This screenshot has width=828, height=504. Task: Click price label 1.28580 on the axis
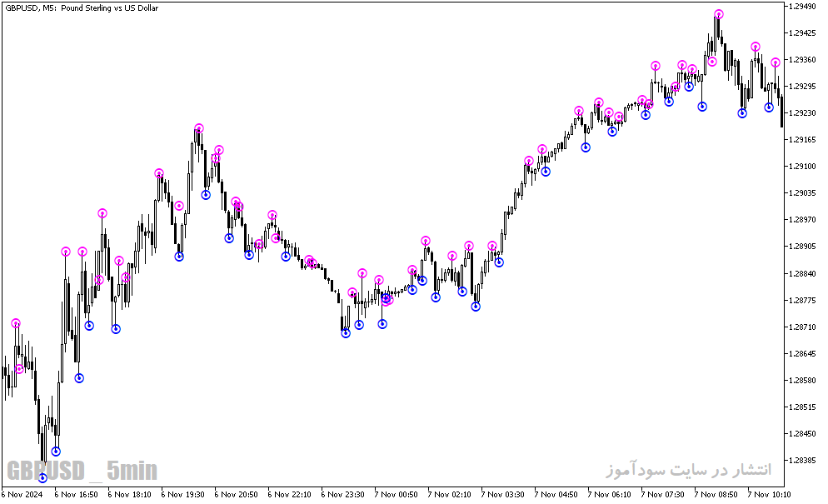pyautogui.click(x=802, y=381)
